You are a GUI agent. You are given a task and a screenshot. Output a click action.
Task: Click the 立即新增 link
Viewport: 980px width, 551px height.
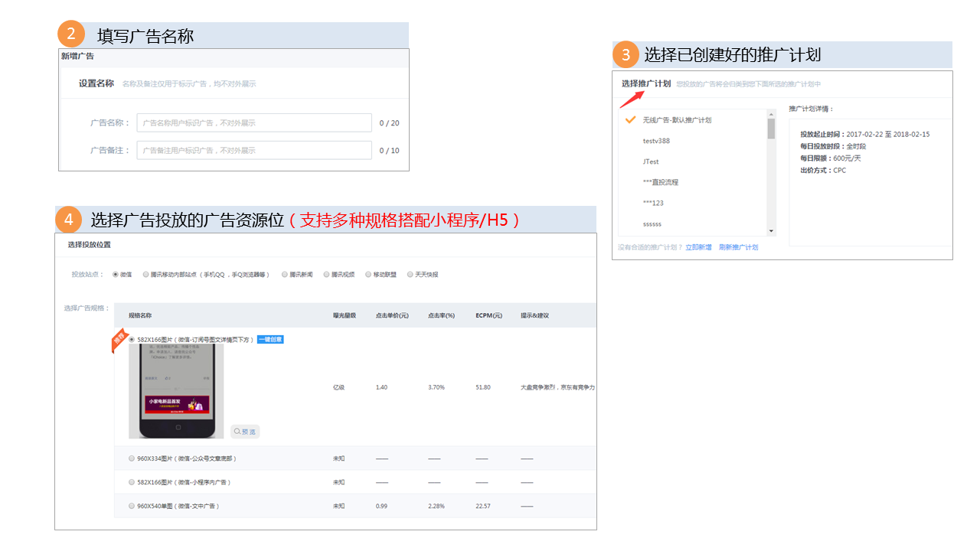pos(698,247)
